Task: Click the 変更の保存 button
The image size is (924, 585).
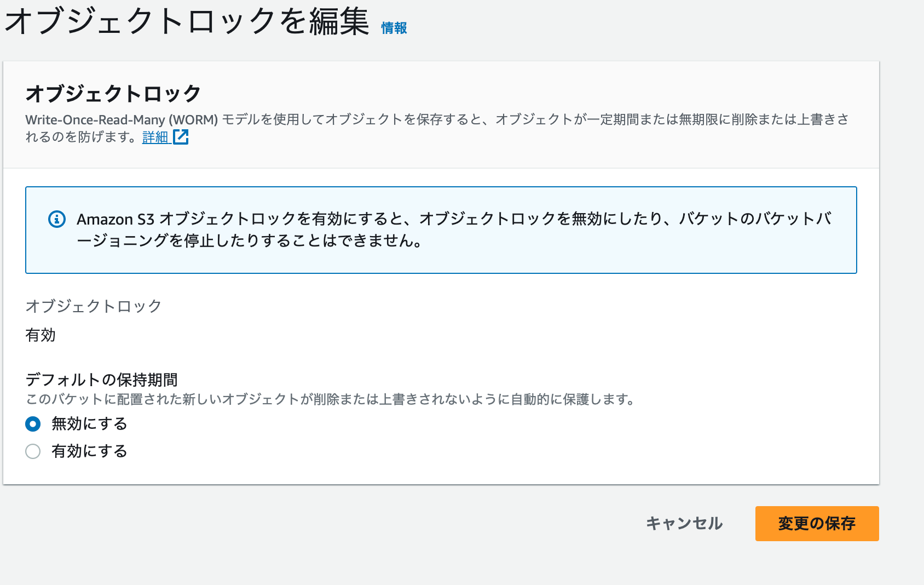Action: click(x=816, y=524)
